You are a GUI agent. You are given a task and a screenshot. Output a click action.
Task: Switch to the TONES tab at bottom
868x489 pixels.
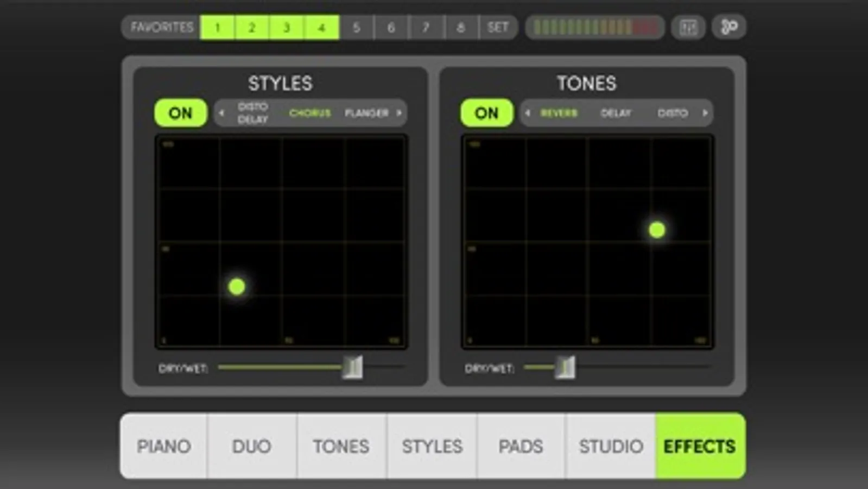(341, 446)
